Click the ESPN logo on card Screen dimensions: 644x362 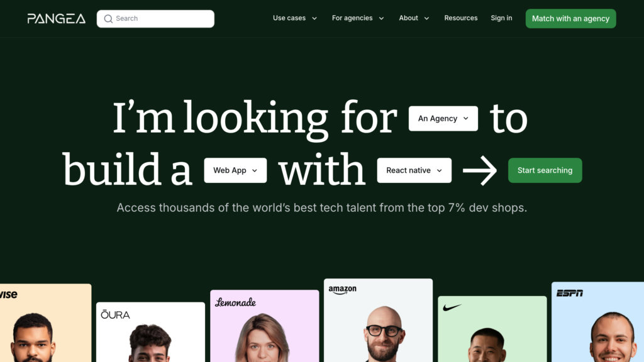570,293
